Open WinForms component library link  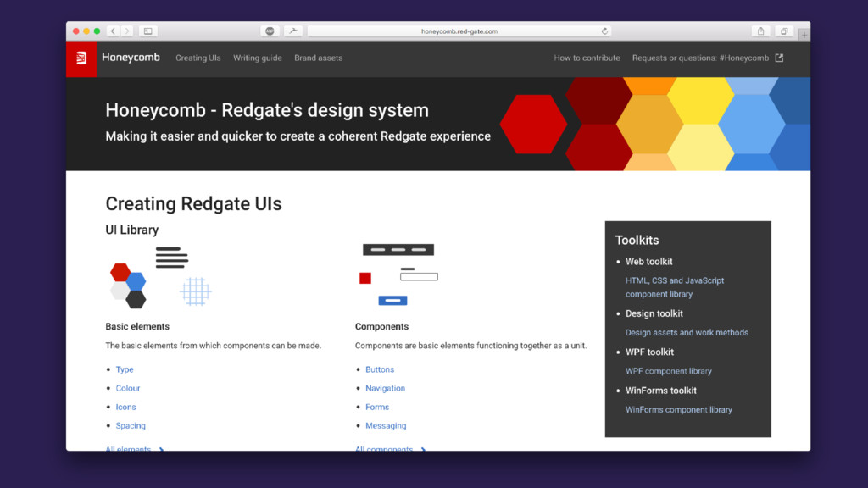(x=679, y=409)
